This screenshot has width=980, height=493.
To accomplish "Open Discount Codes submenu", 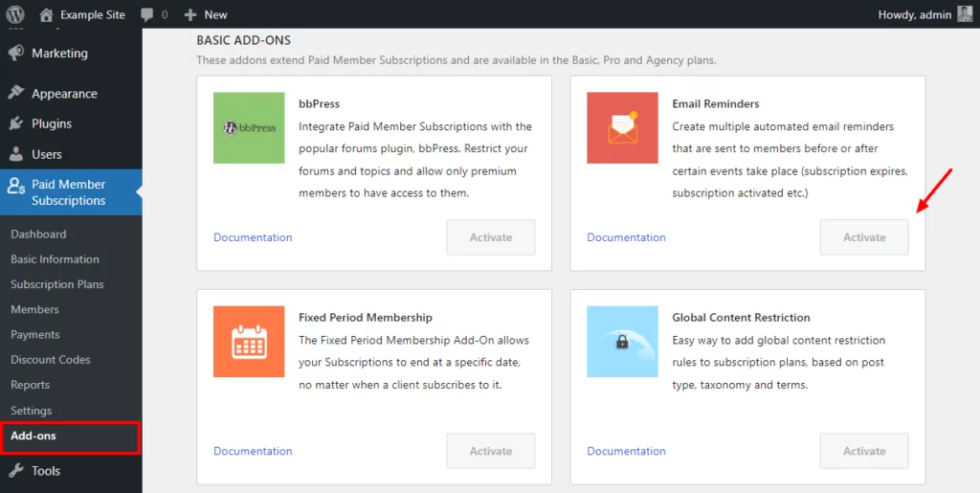I will point(51,359).
